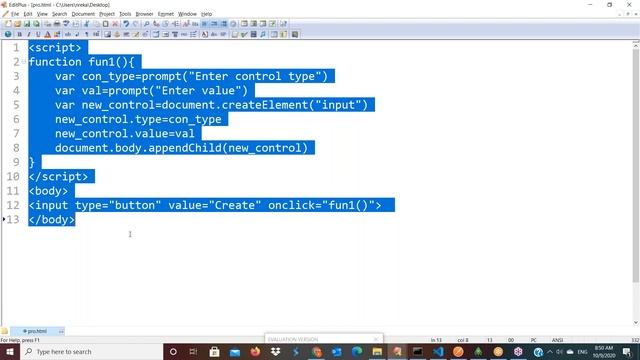Click the Copy toolbar icon
This screenshot has width=640, height=360.
(x=96, y=24)
